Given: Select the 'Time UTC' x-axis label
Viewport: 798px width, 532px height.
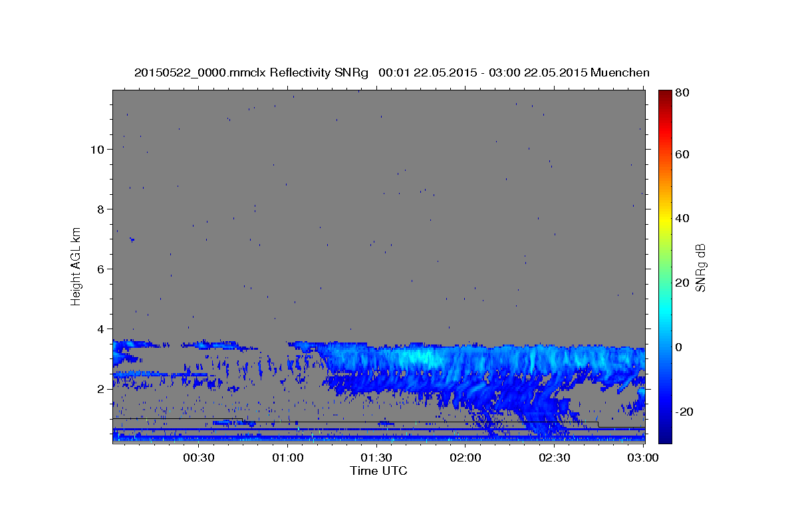Looking at the screenshot, I should coord(378,471).
